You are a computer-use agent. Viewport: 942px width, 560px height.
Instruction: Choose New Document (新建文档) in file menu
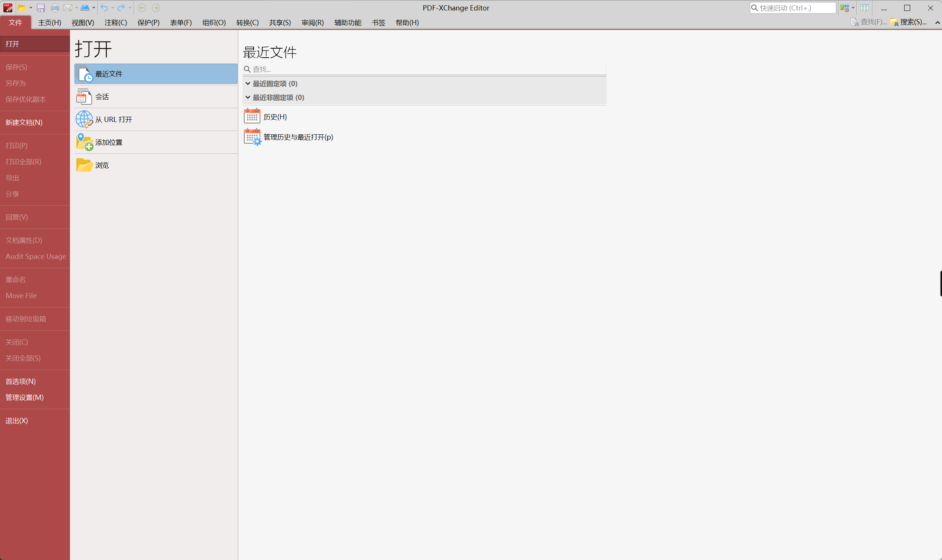(24, 122)
